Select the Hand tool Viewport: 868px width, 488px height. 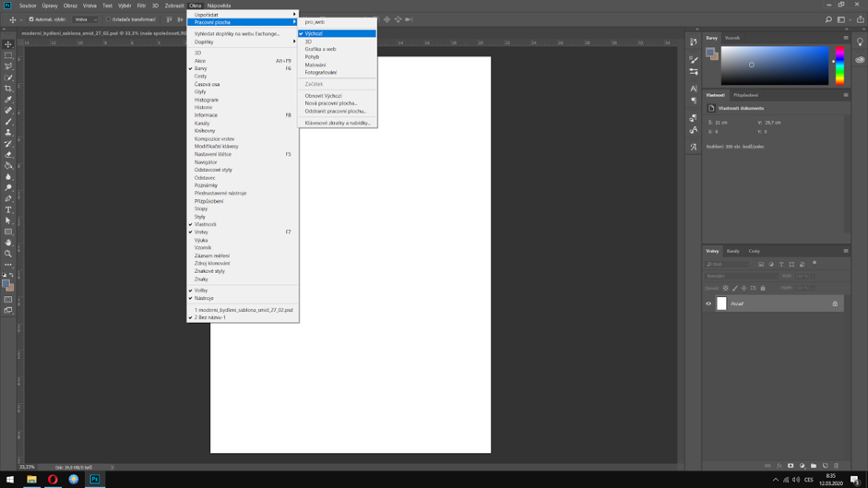pos(8,243)
